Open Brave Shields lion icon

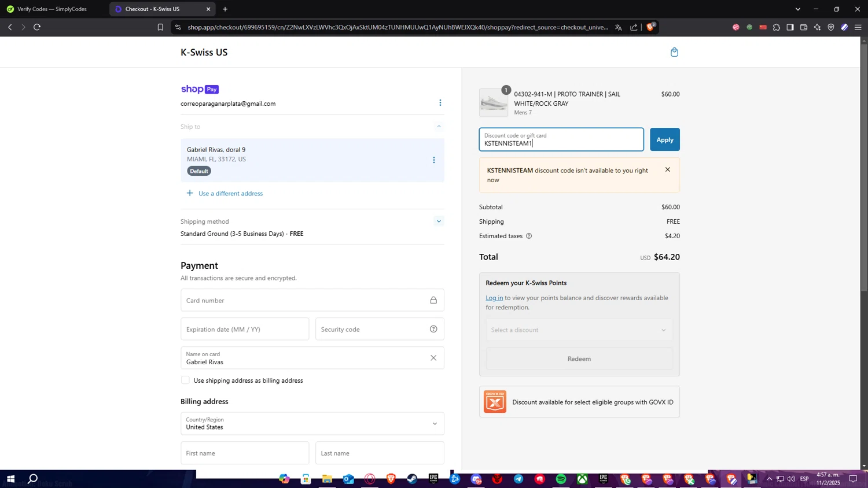click(x=651, y=27)
